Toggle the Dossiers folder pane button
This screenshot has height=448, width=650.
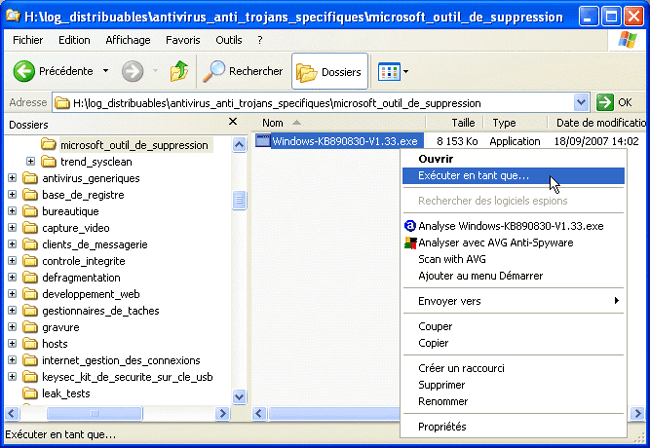tap(330, 72)
